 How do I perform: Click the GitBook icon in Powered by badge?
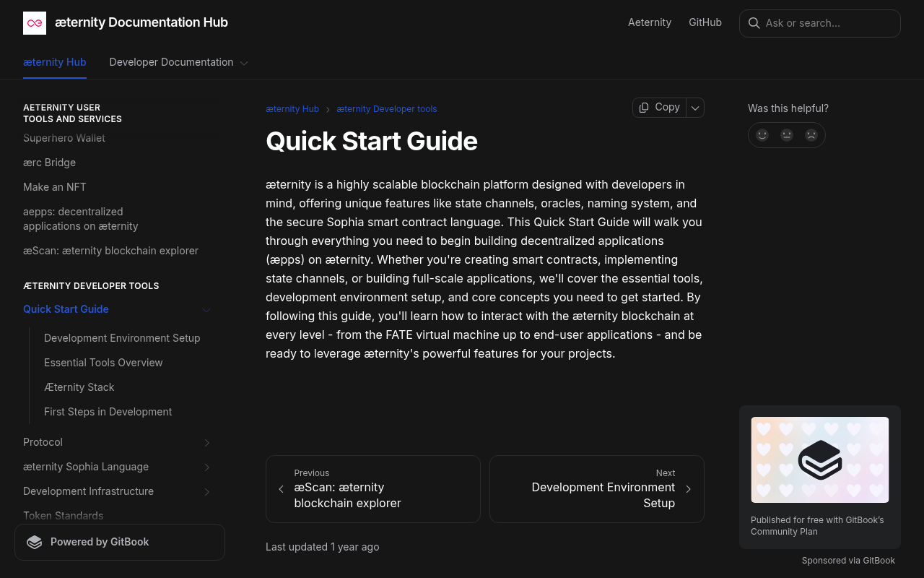[35, 542]
